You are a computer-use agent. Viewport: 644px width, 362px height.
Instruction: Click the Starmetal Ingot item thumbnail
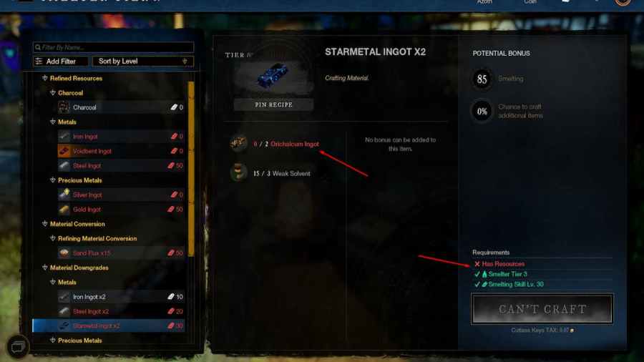273,76
